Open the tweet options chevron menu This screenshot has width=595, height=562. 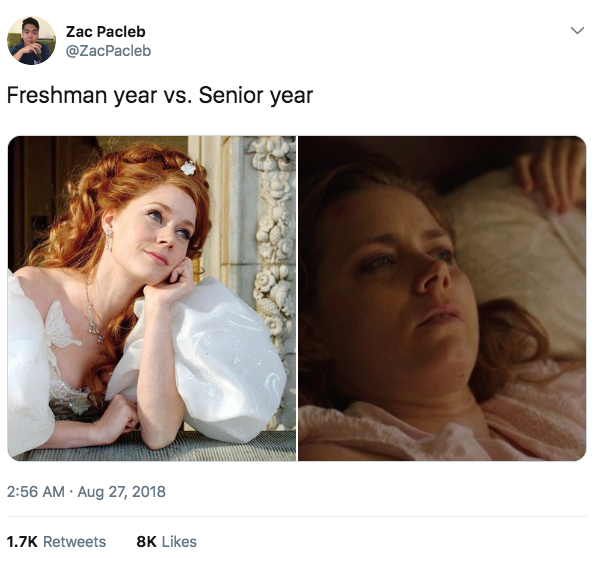pos(577,31)
